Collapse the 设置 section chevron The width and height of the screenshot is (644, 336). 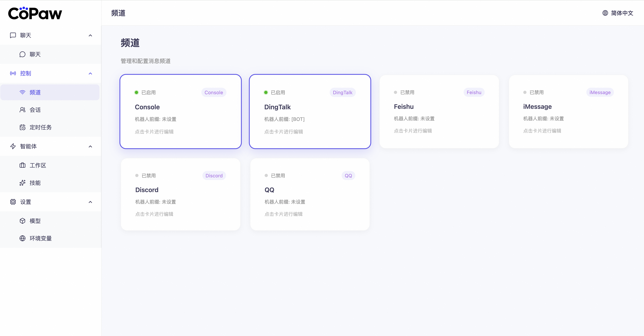(x=90, y=202)
